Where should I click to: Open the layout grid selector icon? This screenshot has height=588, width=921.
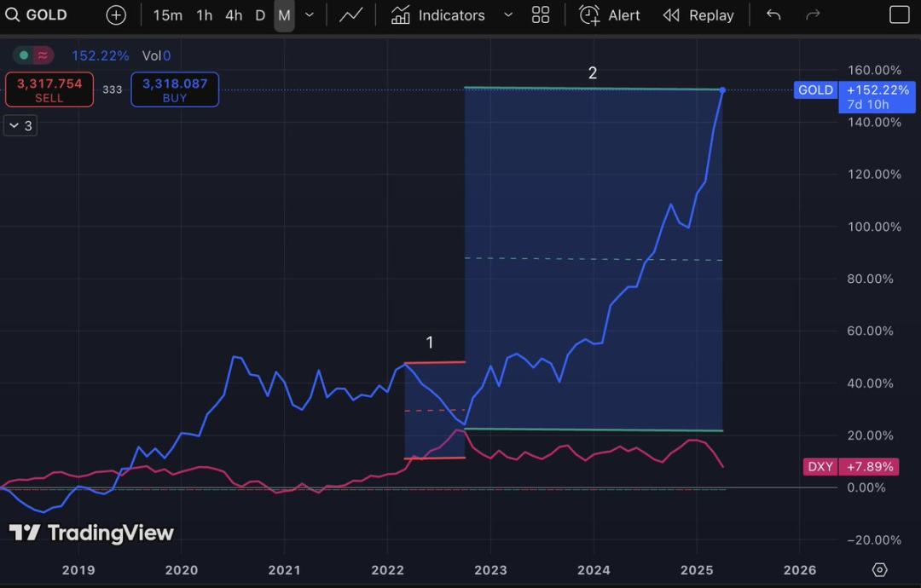tap(541, 15)
